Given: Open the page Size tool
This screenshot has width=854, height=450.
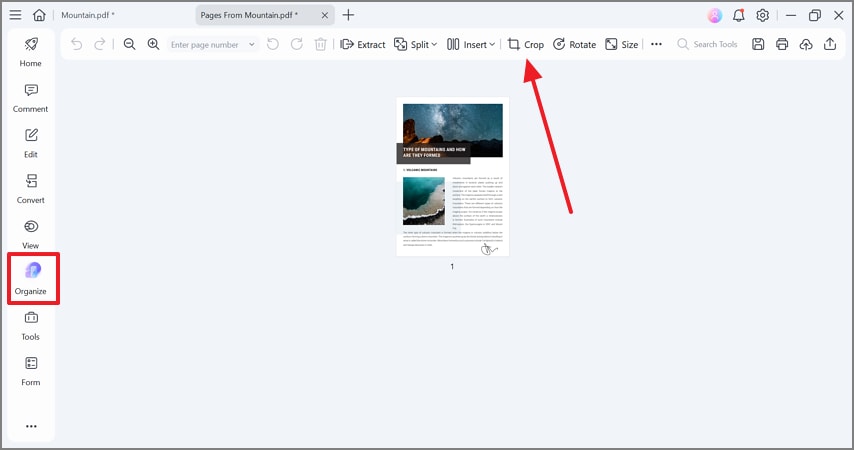Looking at the screenshot, I should point(621,44).
